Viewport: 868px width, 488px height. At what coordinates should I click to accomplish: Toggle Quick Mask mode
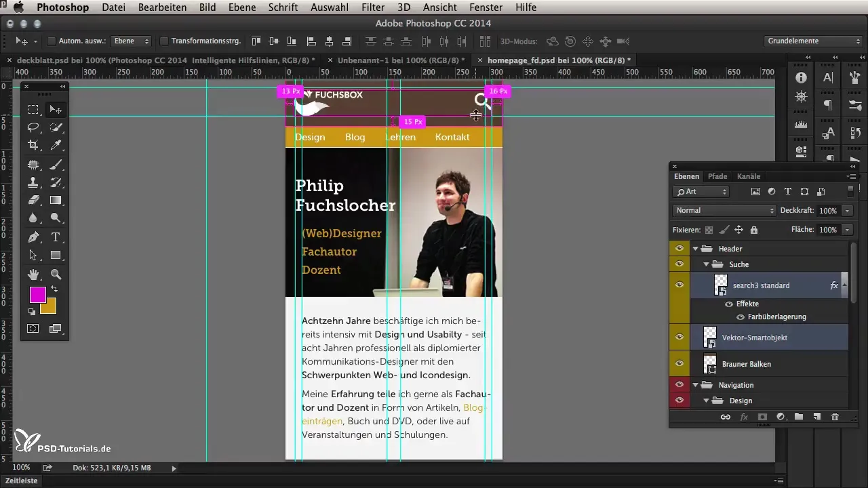[x=33, y=329]
